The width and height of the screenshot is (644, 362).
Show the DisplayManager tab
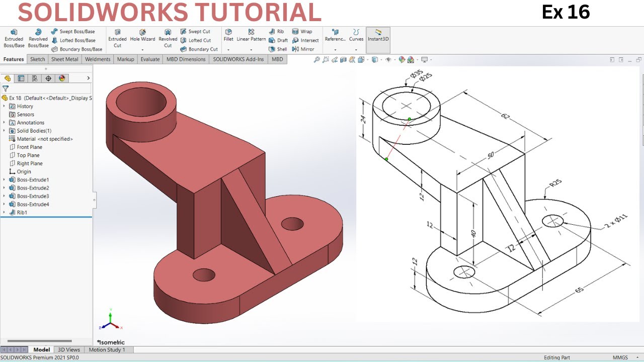(x=62, y=78)
